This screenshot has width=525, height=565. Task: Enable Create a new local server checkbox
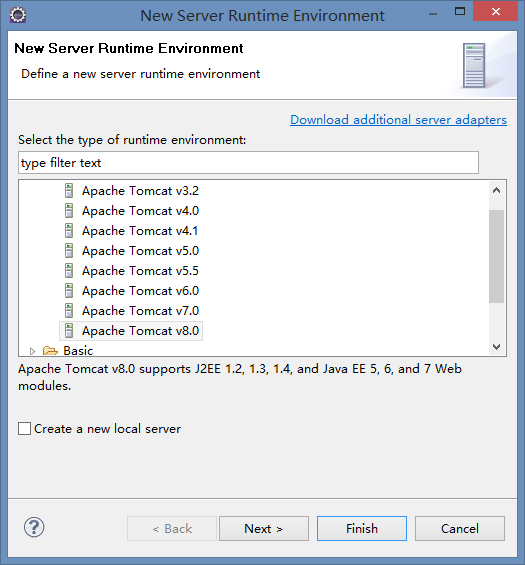click(x=25, y=429)
